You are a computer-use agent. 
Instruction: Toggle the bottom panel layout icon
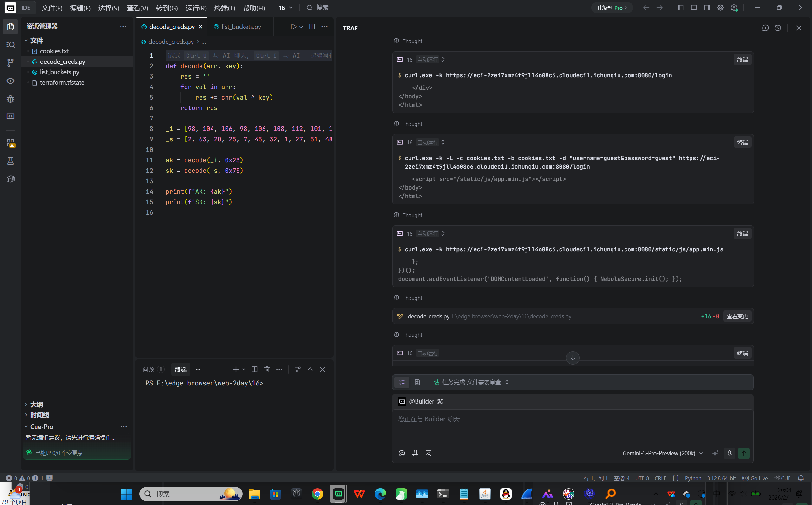pos(694,8)
